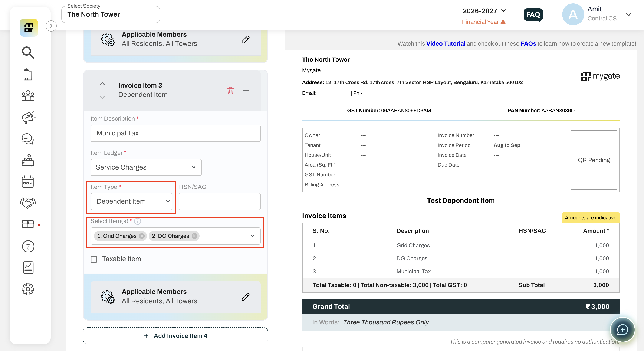Edit Invoice Item 3 Applicable Members pencil
The image size is (644, 351).
(x=246, y=297)
